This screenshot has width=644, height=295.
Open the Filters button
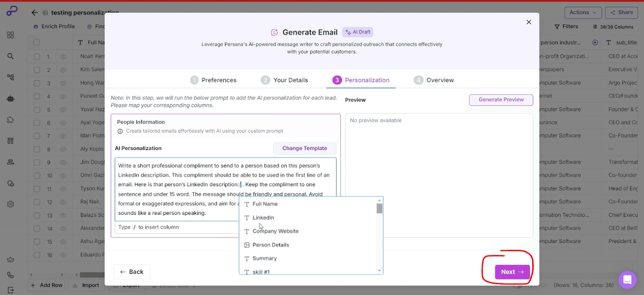pyautogui.click(x=566, y=27)
